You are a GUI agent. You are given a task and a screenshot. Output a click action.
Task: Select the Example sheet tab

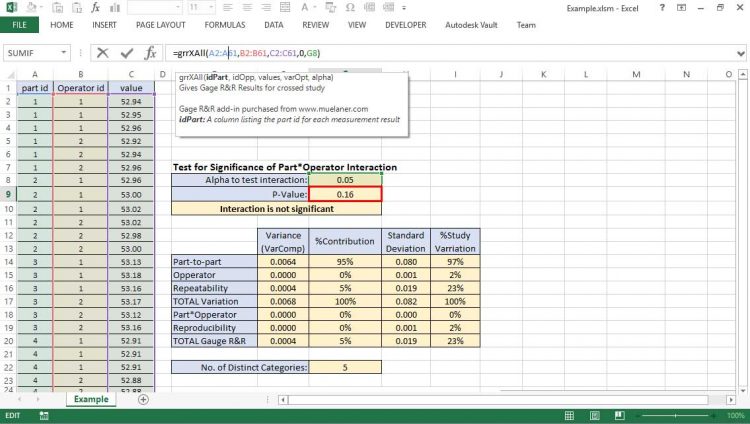(x=91, y=399)
